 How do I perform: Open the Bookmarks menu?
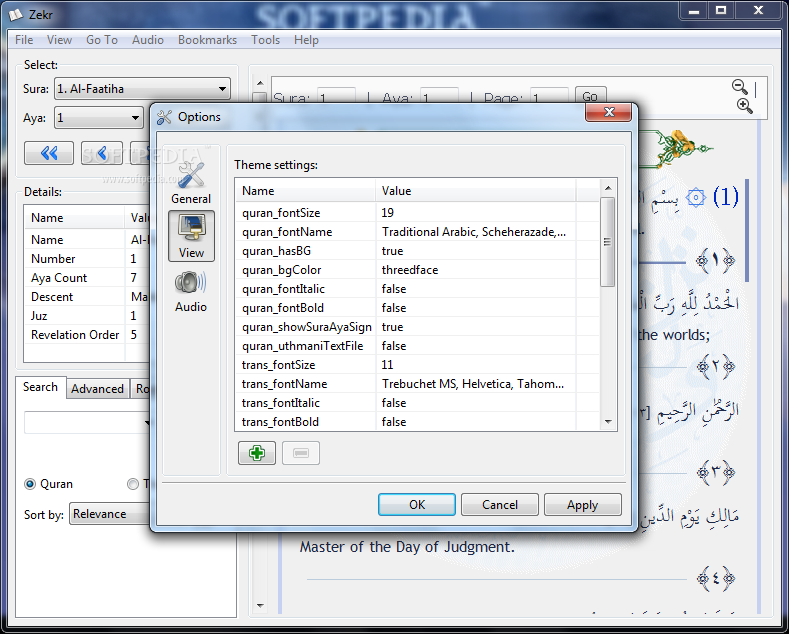click(207, 40)
